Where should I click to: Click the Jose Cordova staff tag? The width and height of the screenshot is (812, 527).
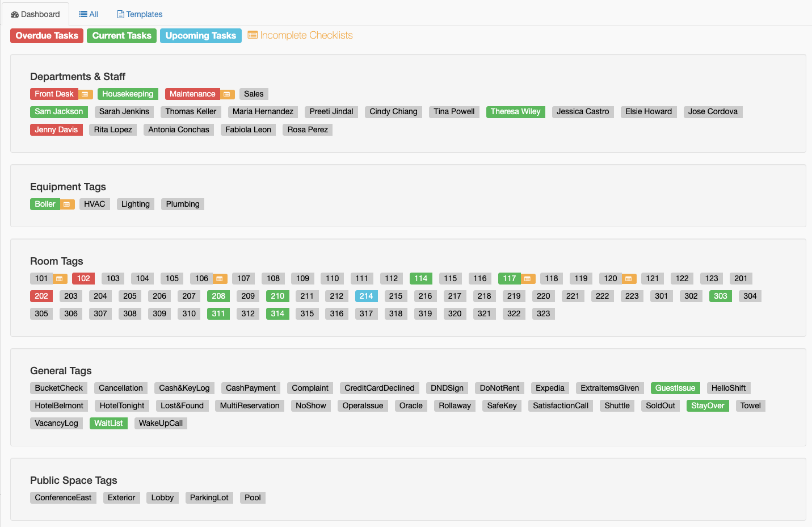coord(713,112)
